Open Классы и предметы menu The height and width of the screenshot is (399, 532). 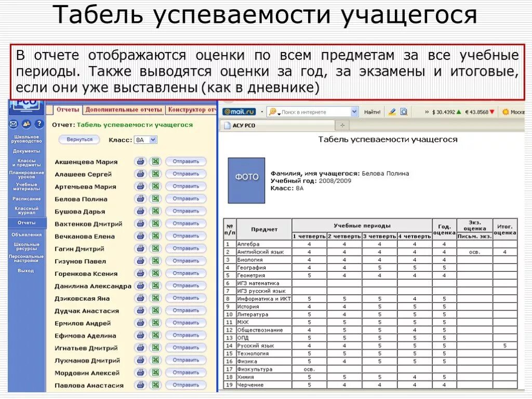click(x=26, y=163)
